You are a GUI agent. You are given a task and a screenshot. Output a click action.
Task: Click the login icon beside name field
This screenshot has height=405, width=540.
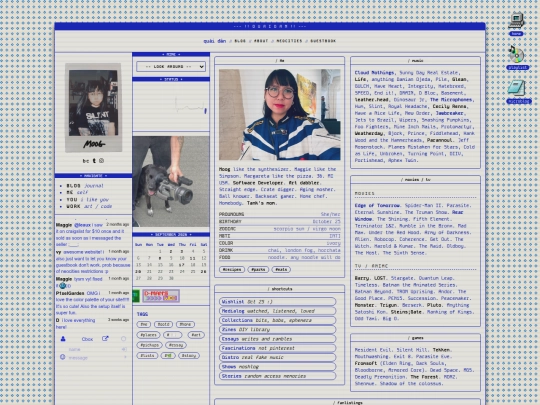[124, 349]
